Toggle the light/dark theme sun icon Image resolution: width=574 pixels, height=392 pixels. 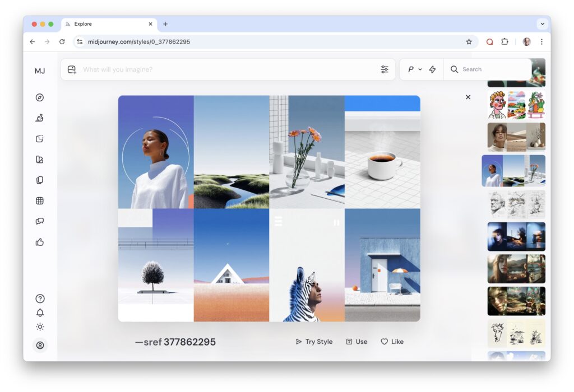point(40,327)
